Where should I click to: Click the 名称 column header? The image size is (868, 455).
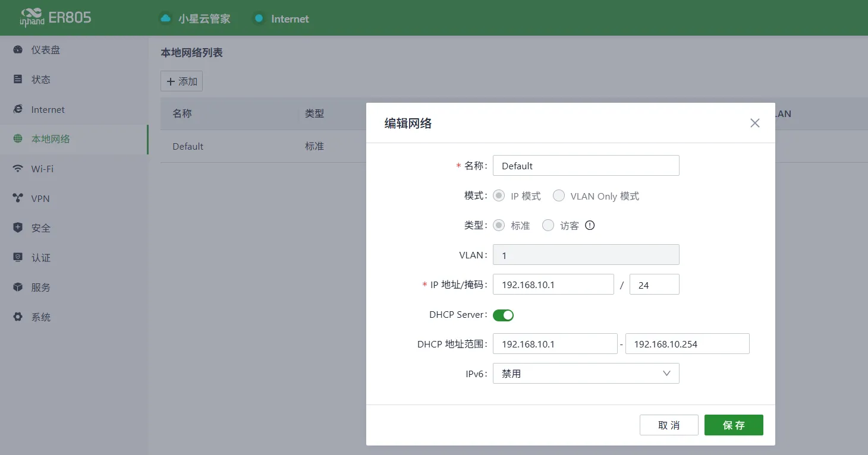coord(182,113)
